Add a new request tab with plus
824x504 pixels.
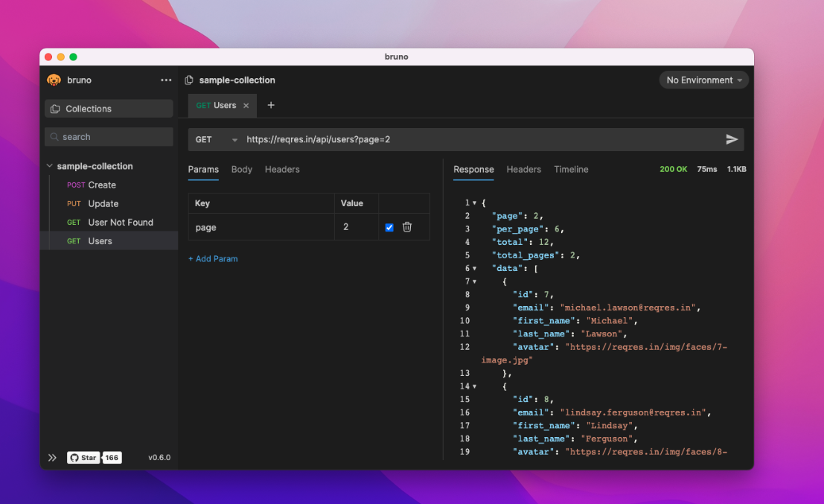271,105
